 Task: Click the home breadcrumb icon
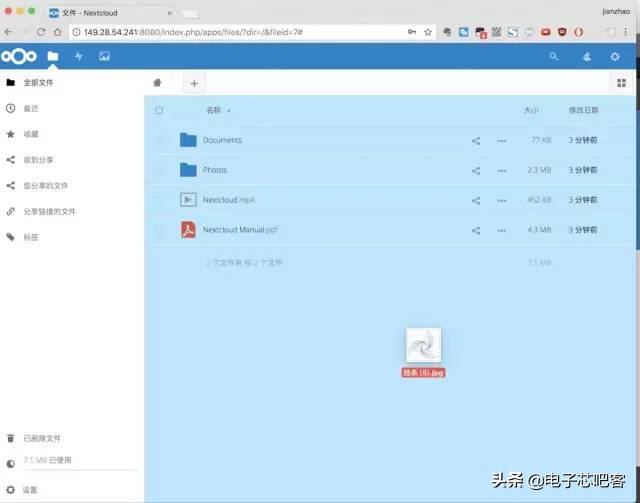coord(157,83)
